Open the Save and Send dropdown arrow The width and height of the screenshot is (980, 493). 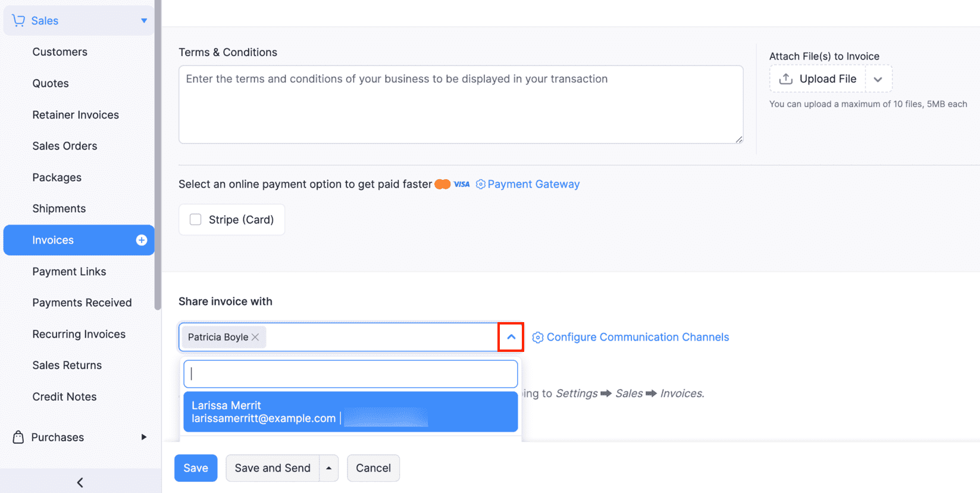point(328,468)
